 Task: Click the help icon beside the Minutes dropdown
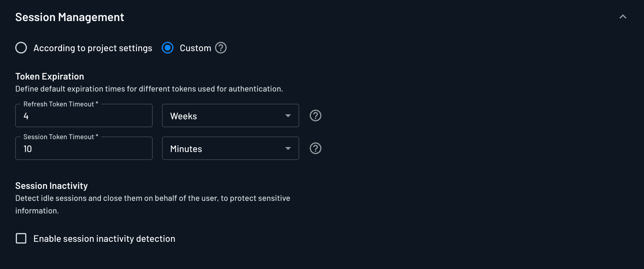click(315, 148)
